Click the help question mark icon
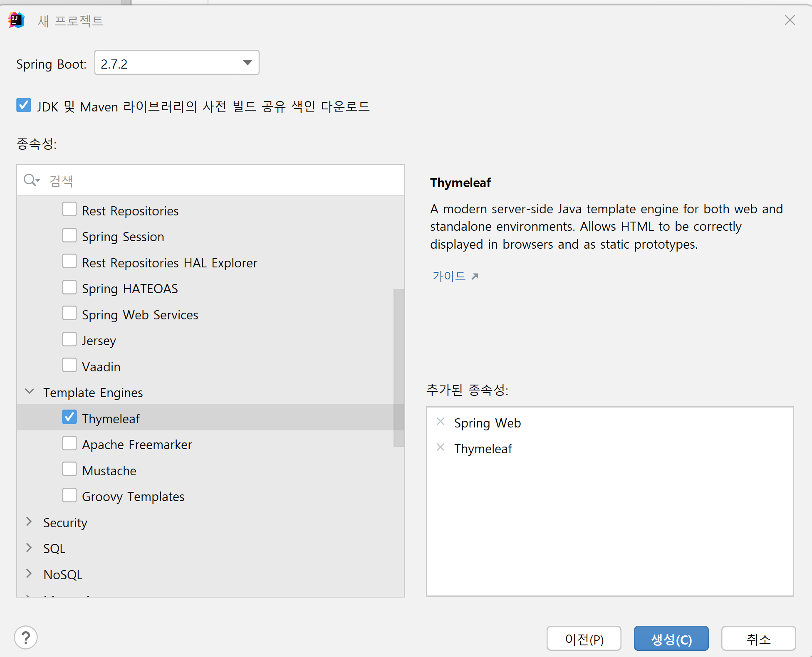 (x=26, y=637)
